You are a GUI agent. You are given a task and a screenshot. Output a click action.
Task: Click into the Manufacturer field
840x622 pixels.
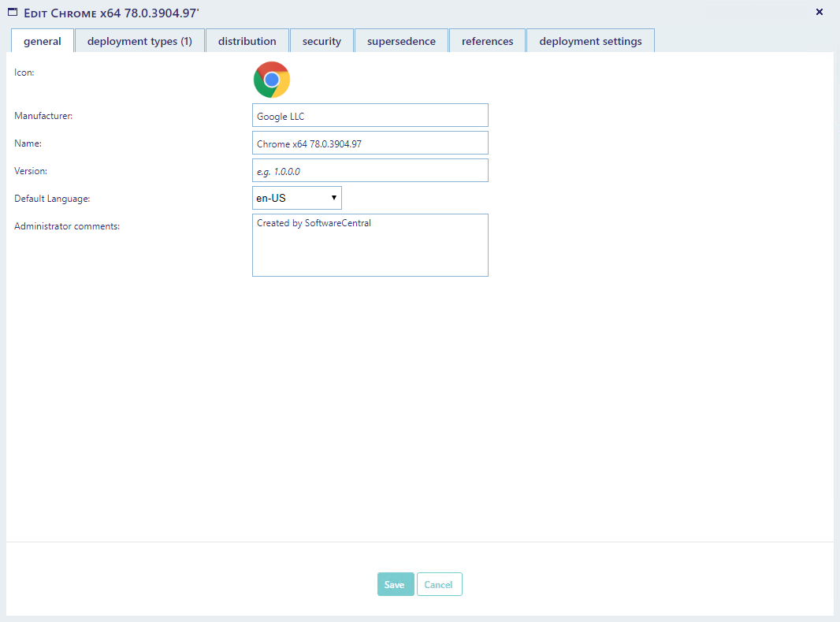(x=370, y=116)
